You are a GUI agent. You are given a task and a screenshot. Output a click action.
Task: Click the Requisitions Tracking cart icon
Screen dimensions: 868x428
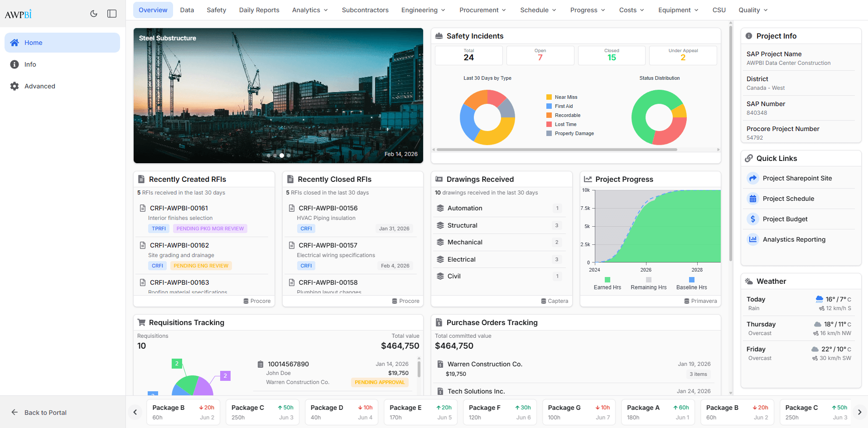click(x=141, y=322)
